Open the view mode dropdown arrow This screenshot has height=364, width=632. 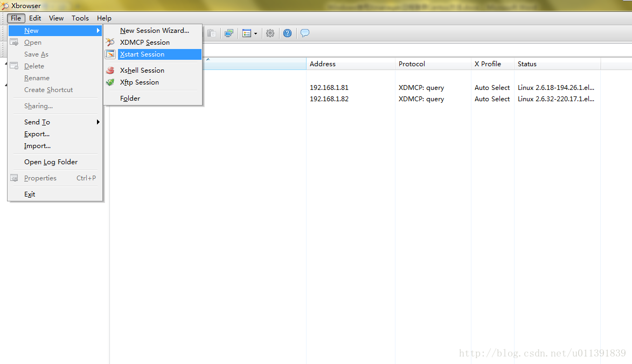[x=255, y=34]
